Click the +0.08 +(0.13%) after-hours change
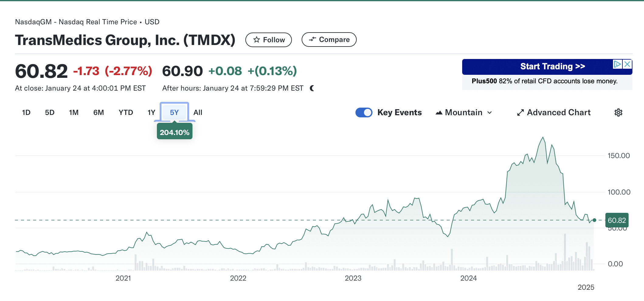This screenshot has height=301, width=644. point(252,71)
